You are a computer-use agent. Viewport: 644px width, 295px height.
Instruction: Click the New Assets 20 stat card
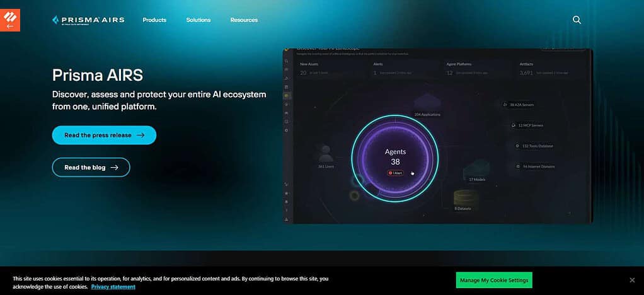[333, 69]
